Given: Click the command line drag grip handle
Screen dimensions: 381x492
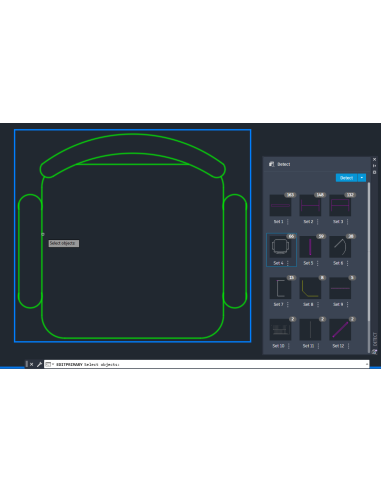Looking at the screenshot, I should click(27, 364).
